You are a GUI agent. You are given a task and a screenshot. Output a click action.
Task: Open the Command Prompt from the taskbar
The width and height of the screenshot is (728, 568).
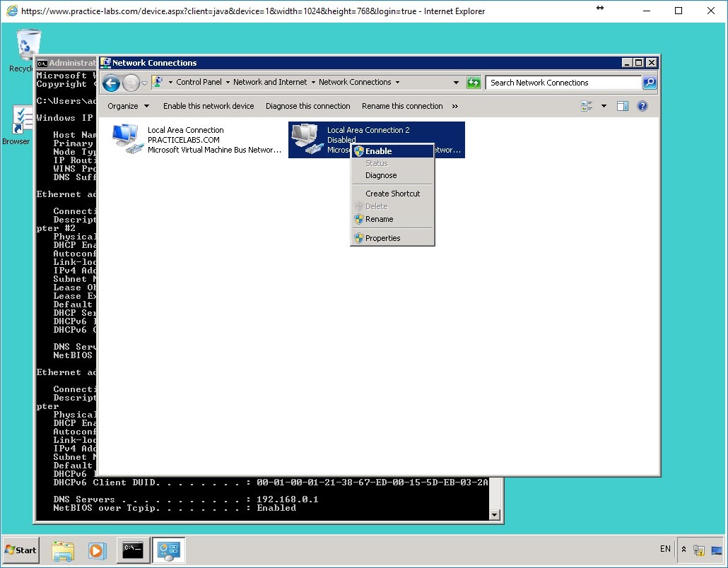pyautogui.click(x=133, y=550)
